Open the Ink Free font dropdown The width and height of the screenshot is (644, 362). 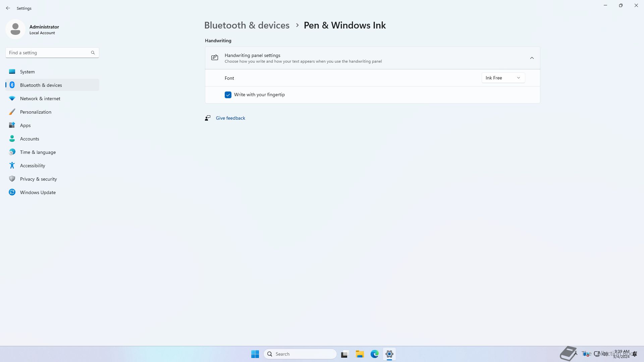503,78
